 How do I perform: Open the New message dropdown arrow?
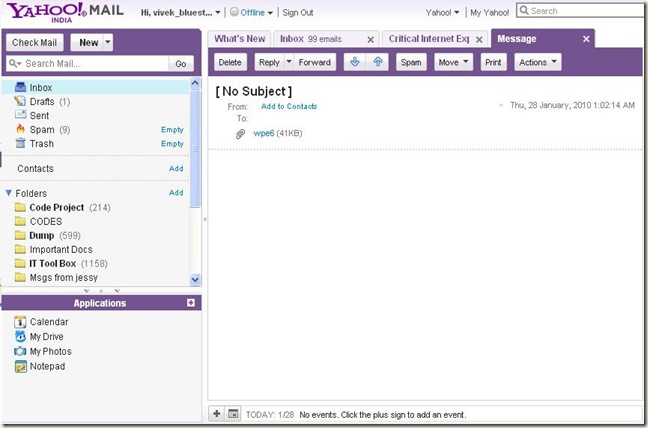[107, 42]
